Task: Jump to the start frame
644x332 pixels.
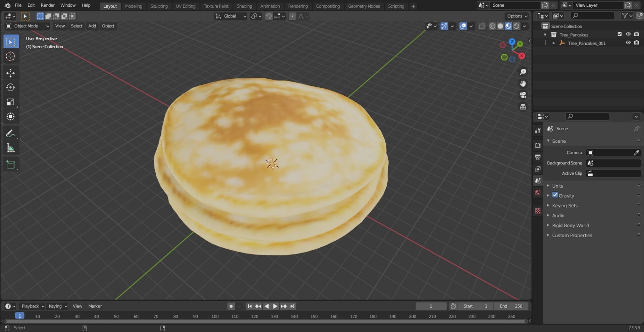Action: pos(250,306)
